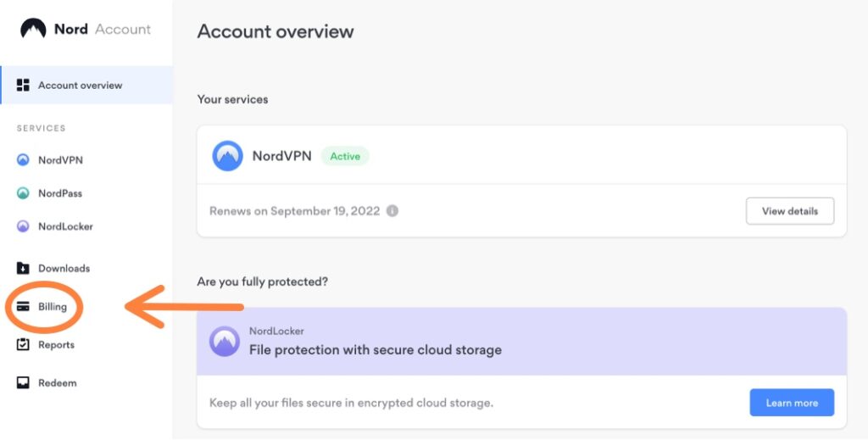
Task: Click the View details button
Action: pos(790,211)
